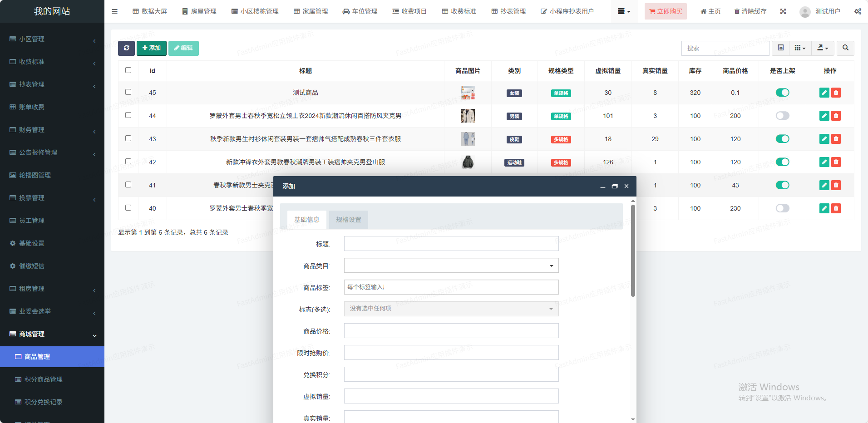Click the edit pencil icon for row 45
This screenshot has width=868, height=423.
click(x=824, y=93)
